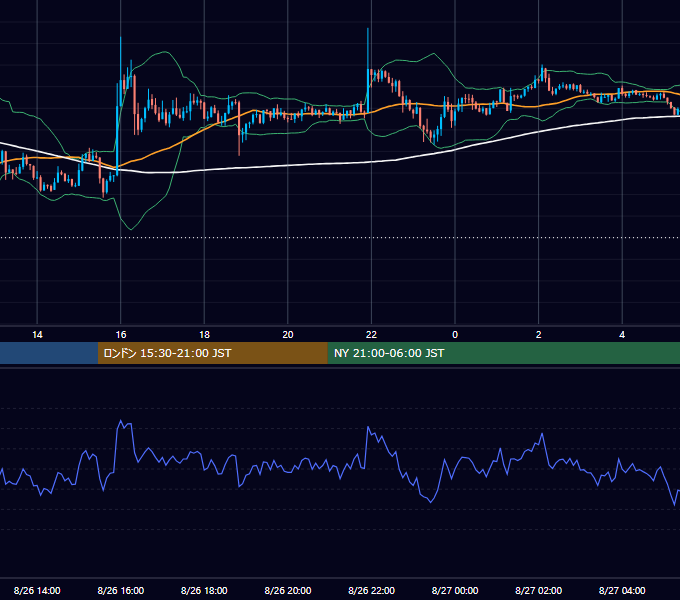
Task: Click the 22 hour label on chart axis
Action: (x=371, y=335)
